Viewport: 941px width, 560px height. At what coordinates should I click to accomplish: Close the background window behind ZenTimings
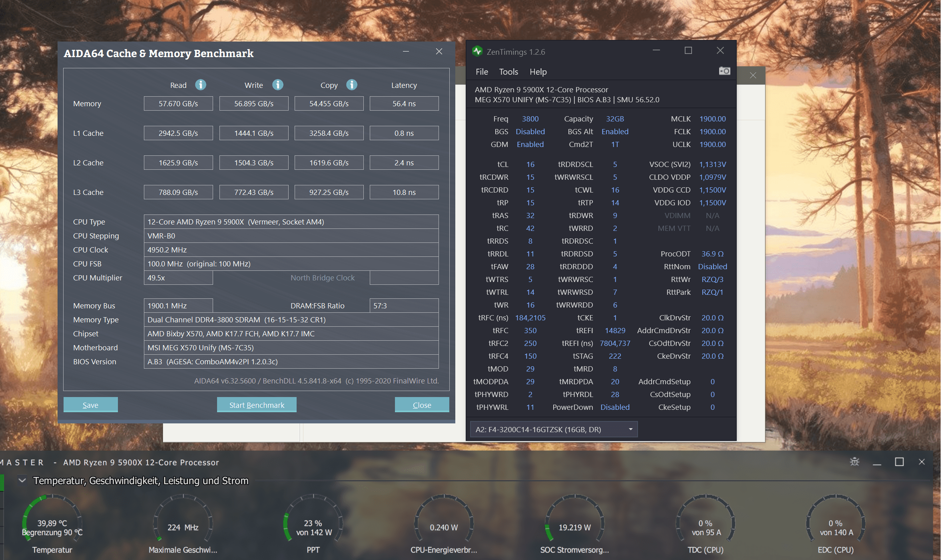(753, 75)
